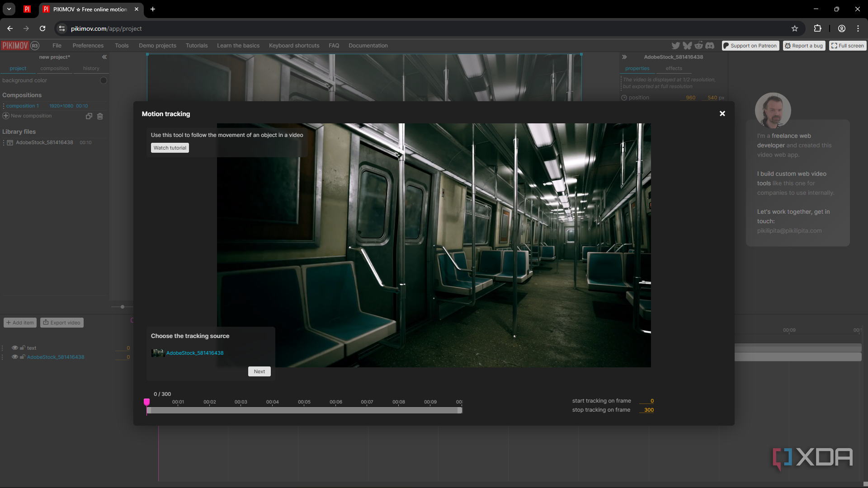
Task: Click the PIKIMOV logo
Action: click(15, 46)
